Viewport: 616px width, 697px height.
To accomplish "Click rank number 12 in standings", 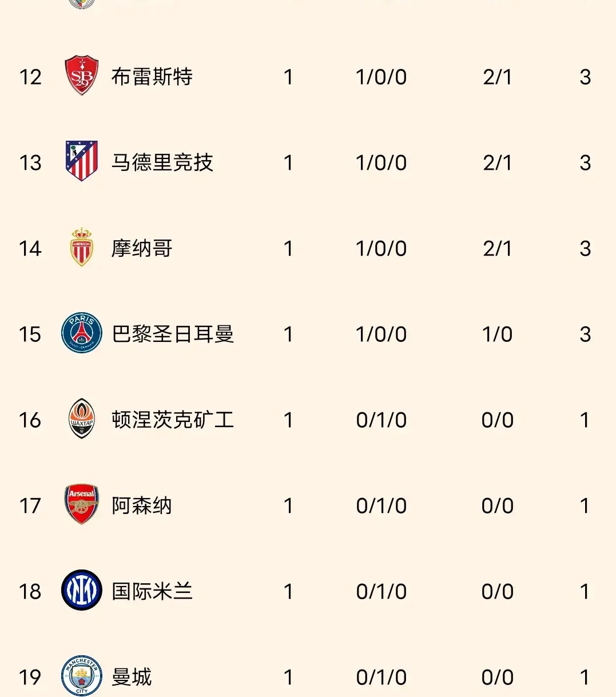I will (30, 77).
